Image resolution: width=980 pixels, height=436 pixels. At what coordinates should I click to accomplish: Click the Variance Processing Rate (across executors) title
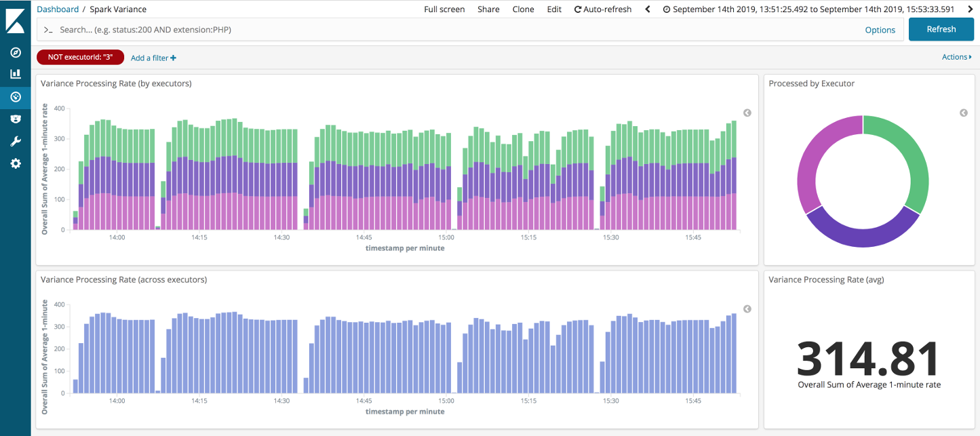(124, 279)
